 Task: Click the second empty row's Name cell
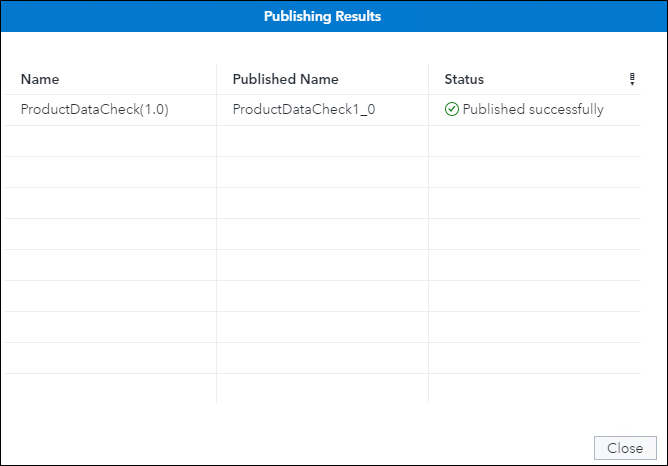(110, 172)
